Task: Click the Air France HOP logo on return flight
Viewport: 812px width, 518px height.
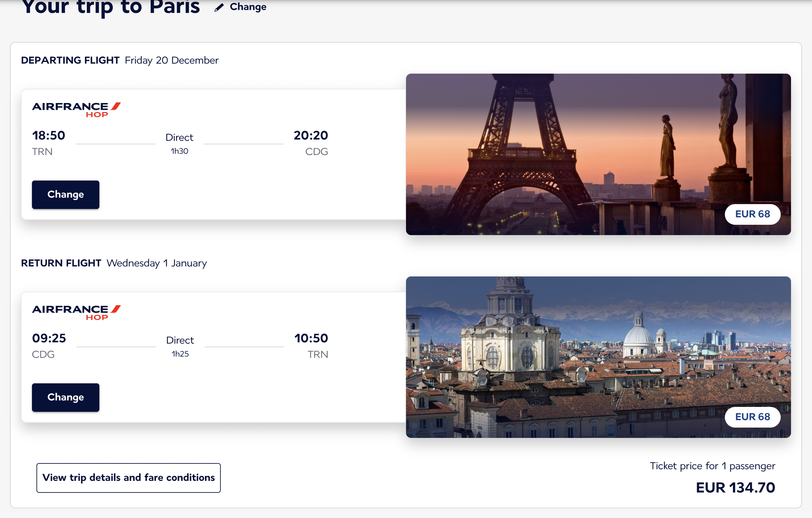Action: (x=76, y=313)
